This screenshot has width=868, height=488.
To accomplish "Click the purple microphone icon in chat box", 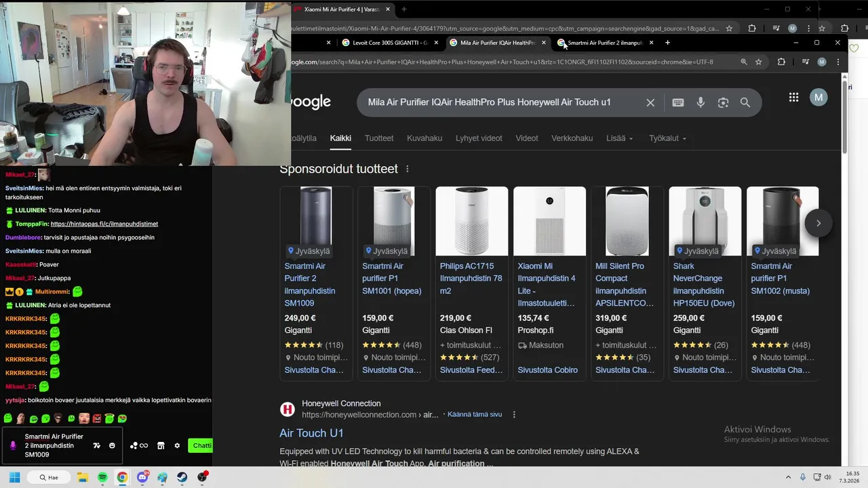I will click(12, 445).
